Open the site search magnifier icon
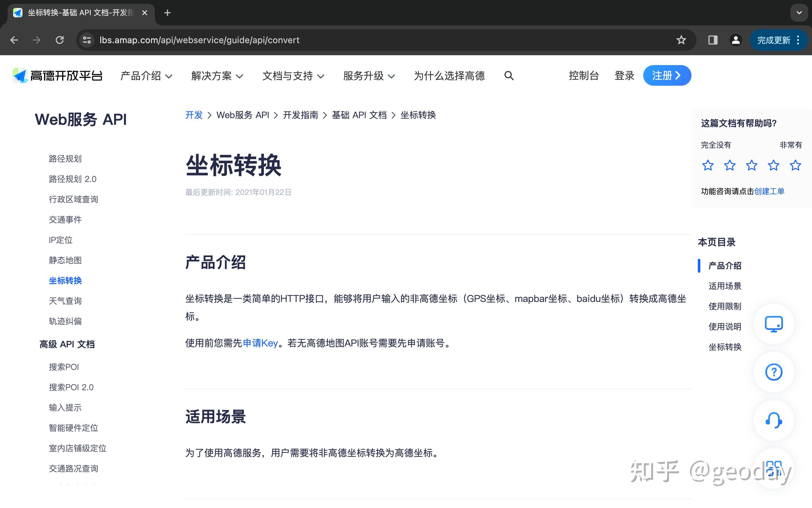The width and height of the screenshot is (812, 508). coord(509,76)
